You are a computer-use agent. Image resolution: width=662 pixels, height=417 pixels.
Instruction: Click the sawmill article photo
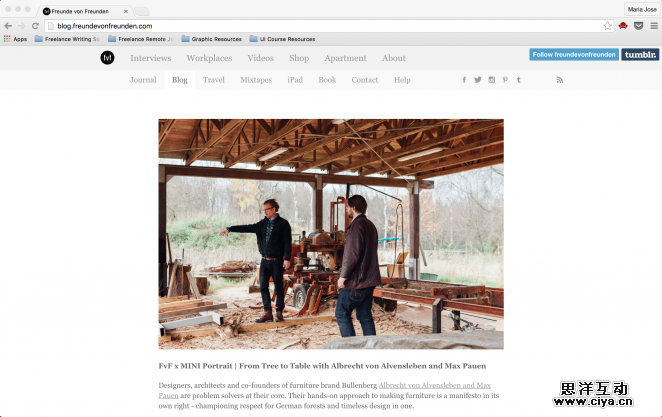(x=331, y=234)
